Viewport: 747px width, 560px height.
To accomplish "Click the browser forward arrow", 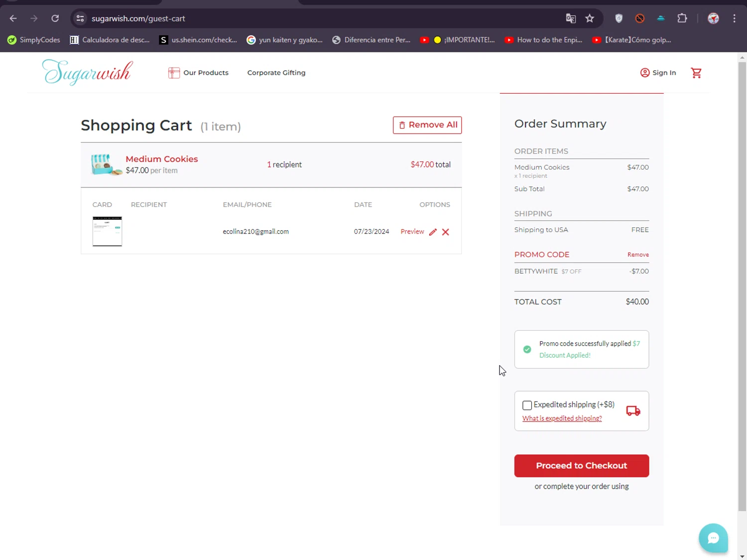I will click(34, 18).
